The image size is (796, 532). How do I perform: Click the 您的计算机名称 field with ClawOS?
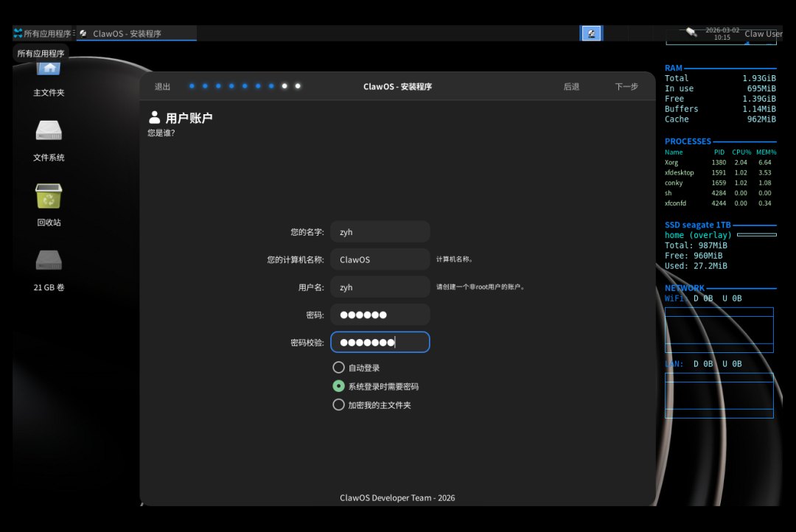coord(380,259)
